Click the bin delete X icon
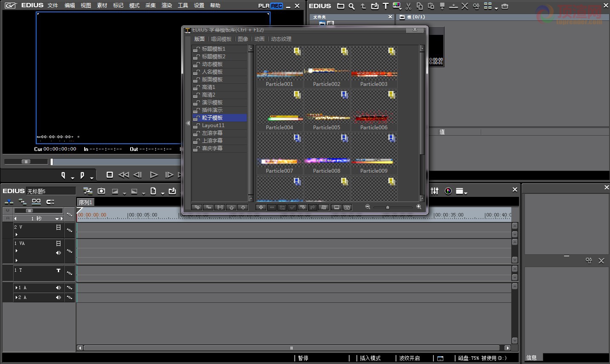Viewport: 610px width, 364px height. [x=465, y=6]
